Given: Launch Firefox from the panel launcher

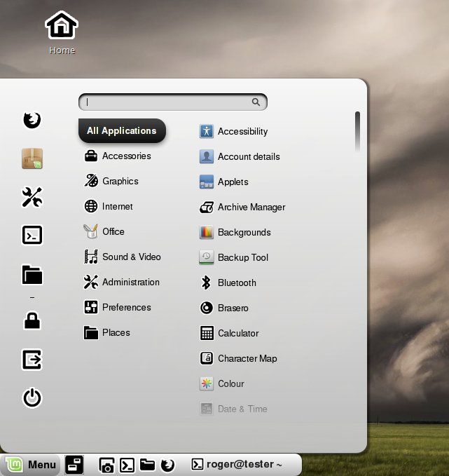Looking at the screenshot, I should point(167,465).
